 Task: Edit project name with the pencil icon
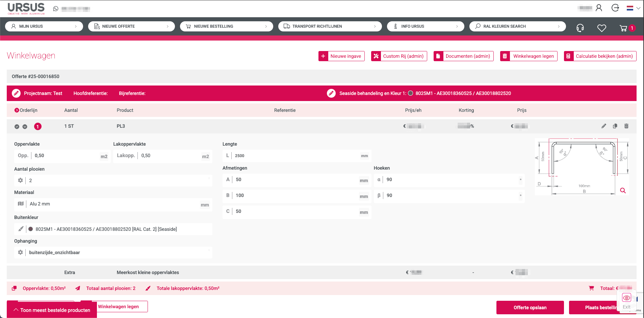tap(16, 94)
